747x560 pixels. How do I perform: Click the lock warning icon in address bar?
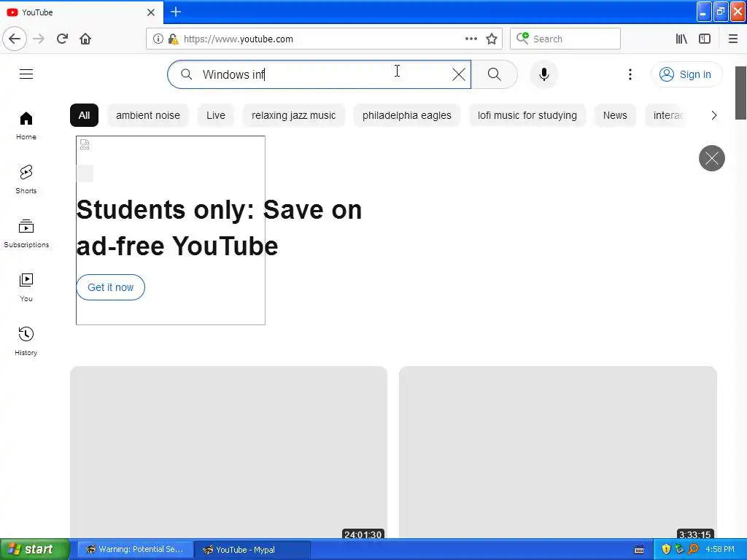(174, 39)
